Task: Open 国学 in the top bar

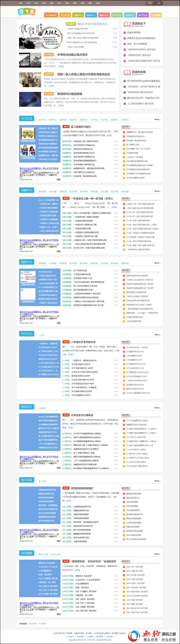Action: [90, 3]
